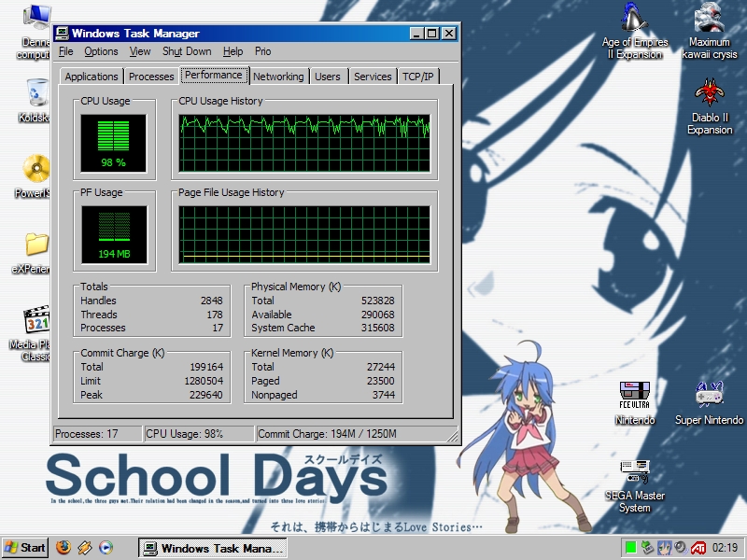This screenshot has width=747, height=560.
Task: Click the Threads count 178
Action: pos(215,315)
